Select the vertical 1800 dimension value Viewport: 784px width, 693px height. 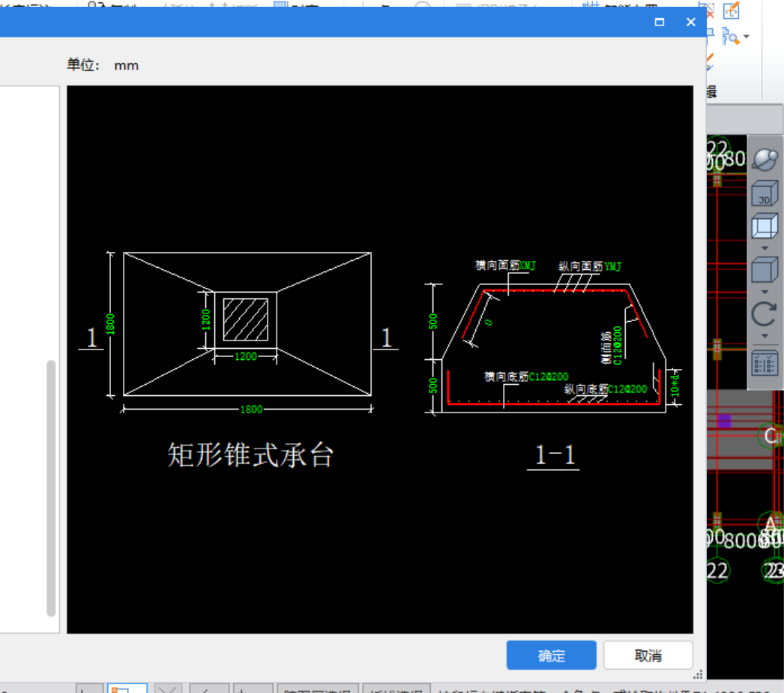110,324
